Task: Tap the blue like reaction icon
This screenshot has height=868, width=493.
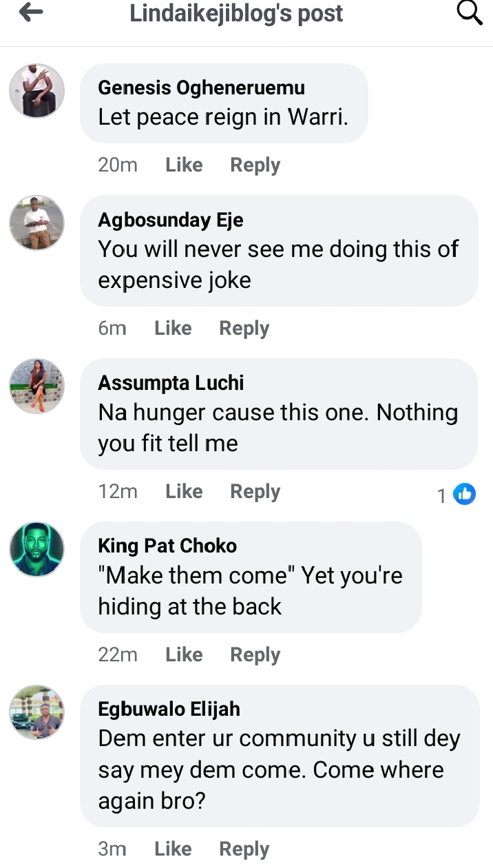Action: pos(465,494)
